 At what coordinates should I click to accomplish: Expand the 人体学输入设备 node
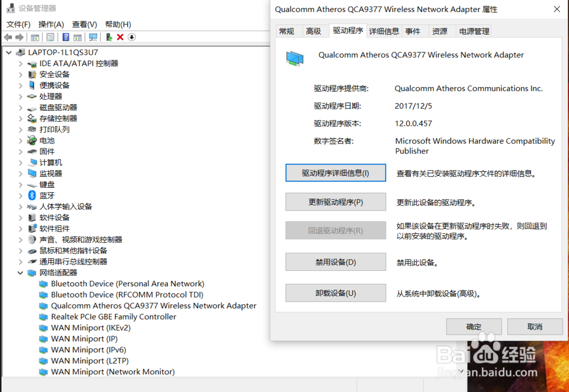click(x=20, y=207)
